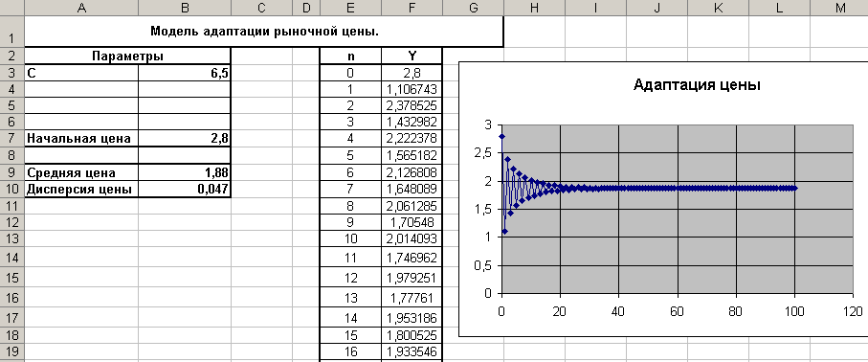The width and height of the screenshot is (868, 362).
Task: Select column header H
Action: [534, 8]
